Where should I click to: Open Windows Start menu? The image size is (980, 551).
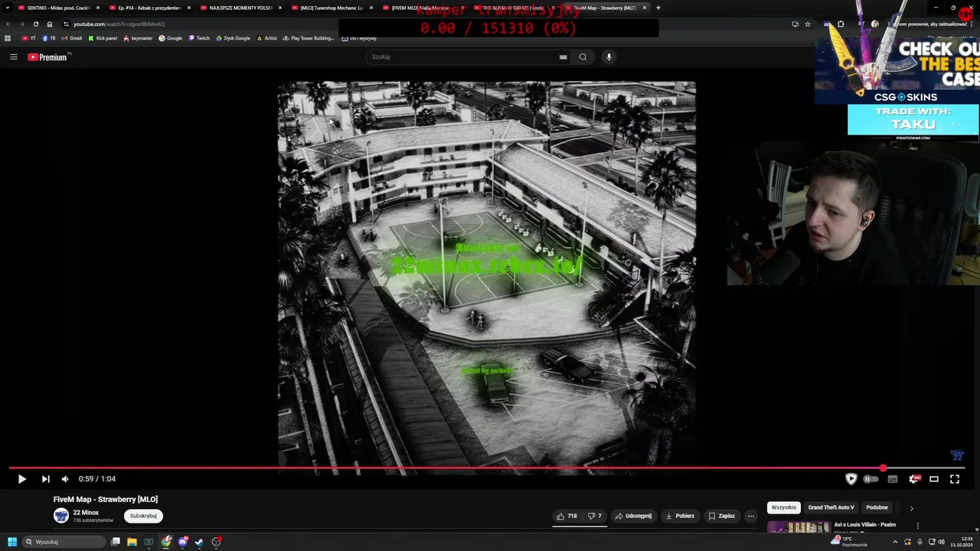coord(11,542)
